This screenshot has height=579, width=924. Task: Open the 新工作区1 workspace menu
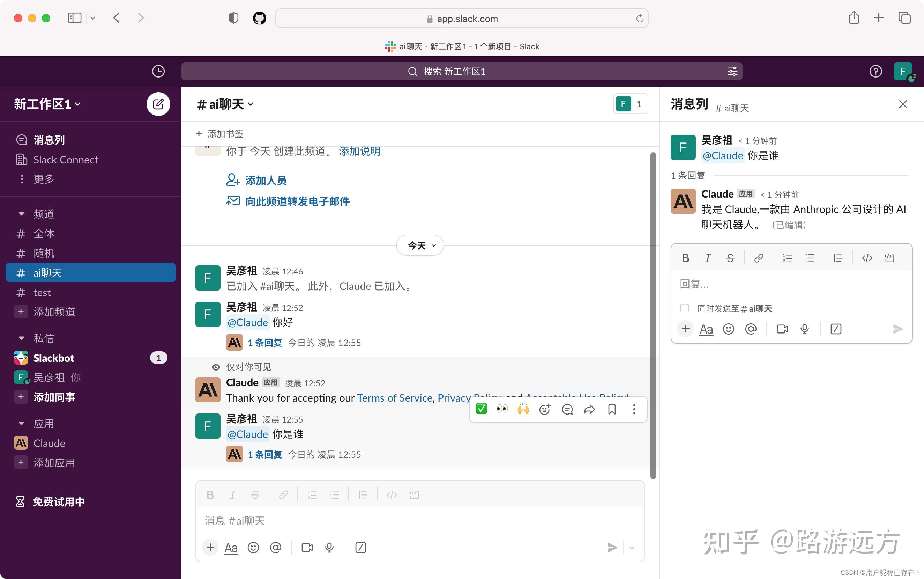coord(46,104)
